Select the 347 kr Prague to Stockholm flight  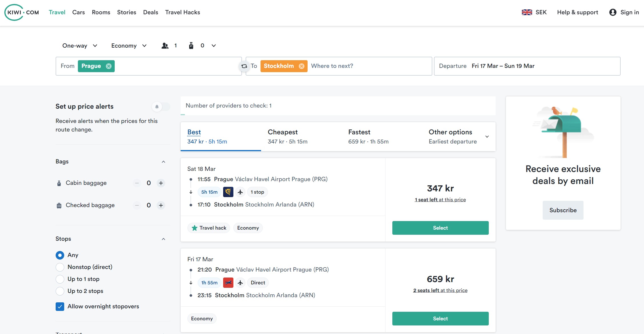point(440,228)
